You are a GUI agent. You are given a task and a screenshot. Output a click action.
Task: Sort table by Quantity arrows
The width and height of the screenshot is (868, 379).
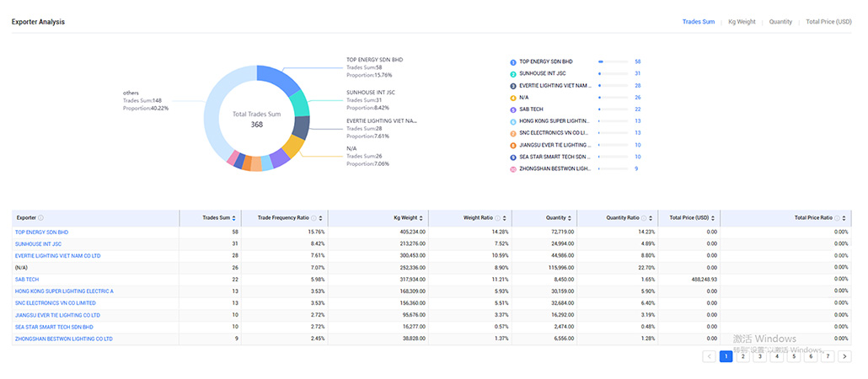(571, 218)
